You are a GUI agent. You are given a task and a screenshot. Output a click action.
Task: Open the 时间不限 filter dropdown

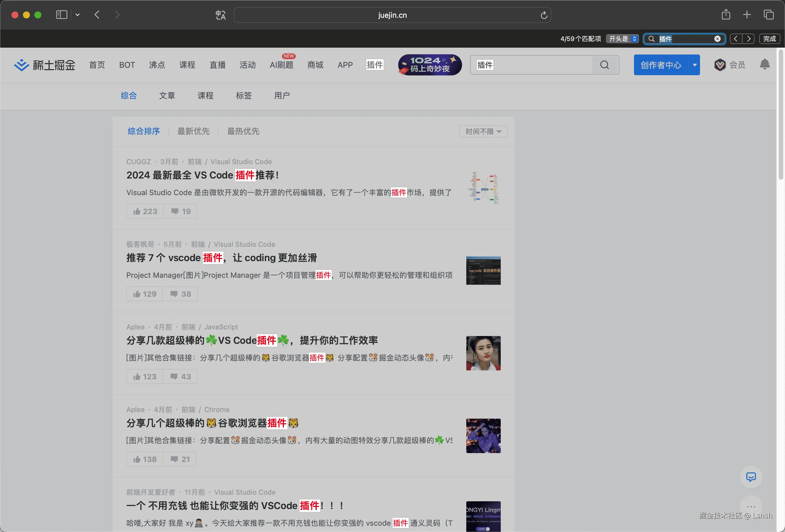(483, 131)
